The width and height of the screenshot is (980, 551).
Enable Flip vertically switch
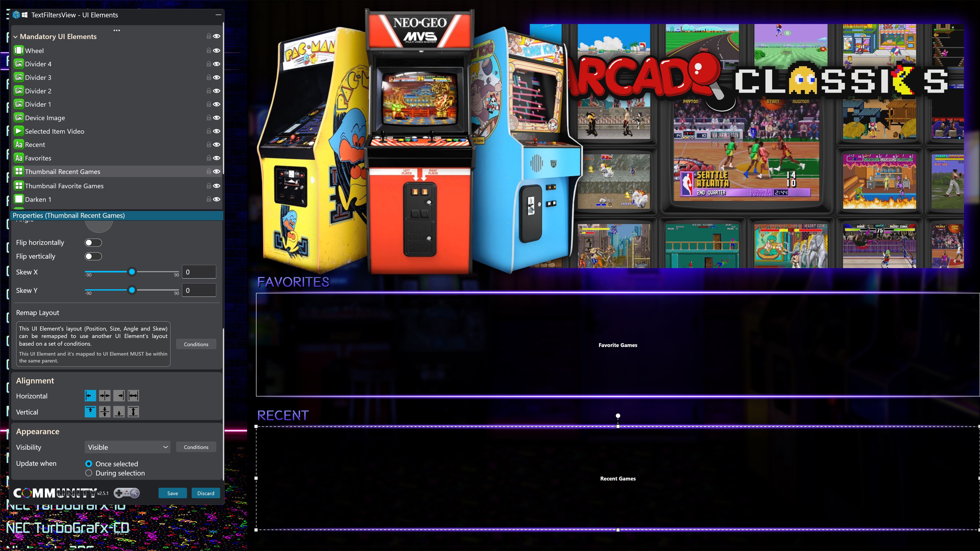click(93, 256)
